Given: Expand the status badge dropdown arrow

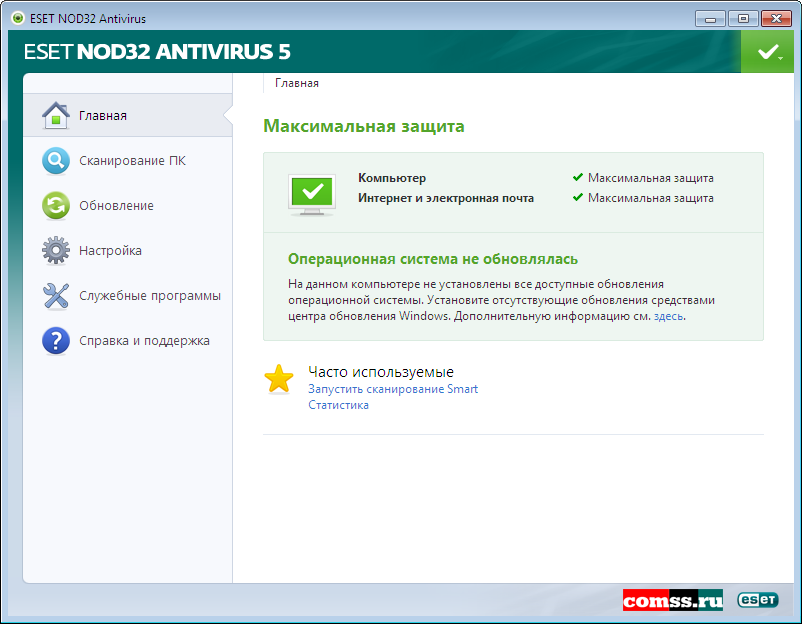Looking at the screenshot, I should coord(779,58).
